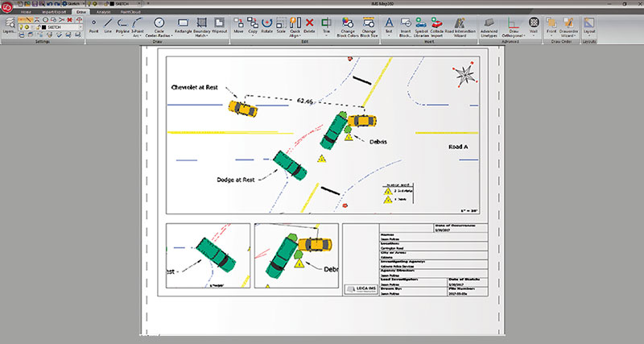Select the Move tool

click(x=239, y=26)
